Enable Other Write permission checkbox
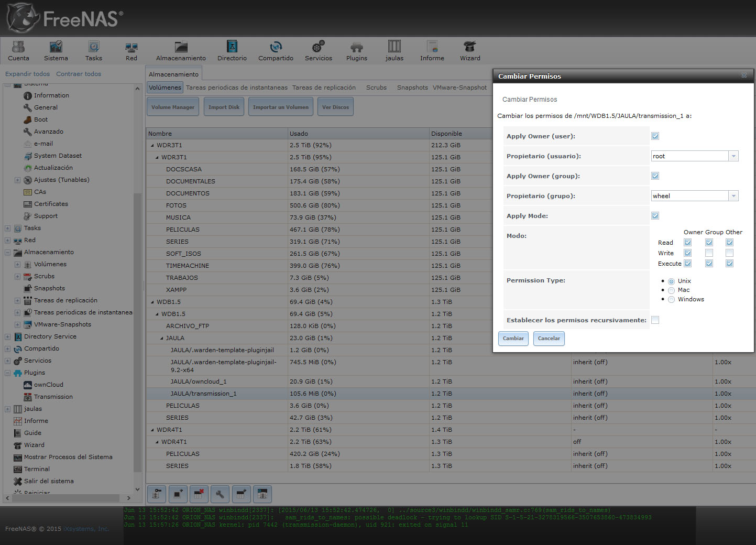 click(729, 253)
